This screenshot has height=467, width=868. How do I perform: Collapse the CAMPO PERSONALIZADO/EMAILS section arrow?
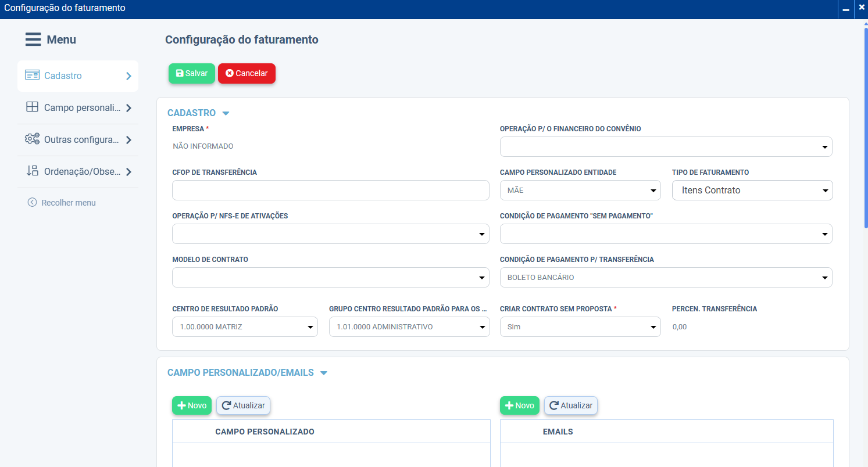click(324, 373)
